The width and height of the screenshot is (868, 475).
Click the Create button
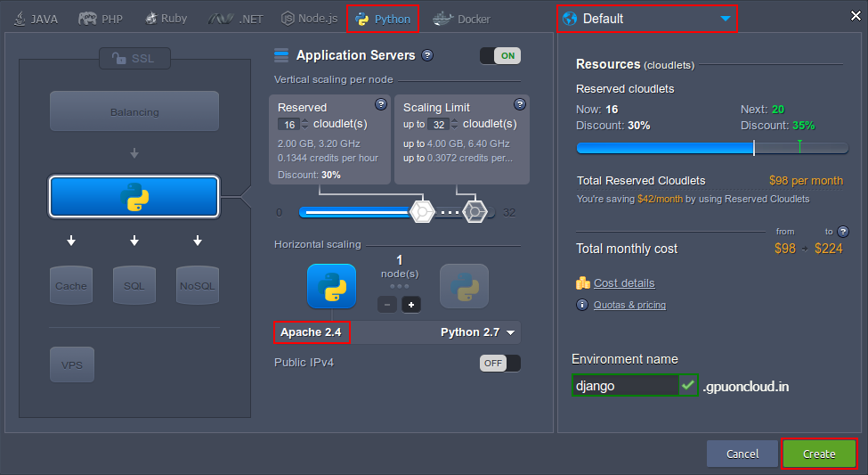[x=818, y=454]
